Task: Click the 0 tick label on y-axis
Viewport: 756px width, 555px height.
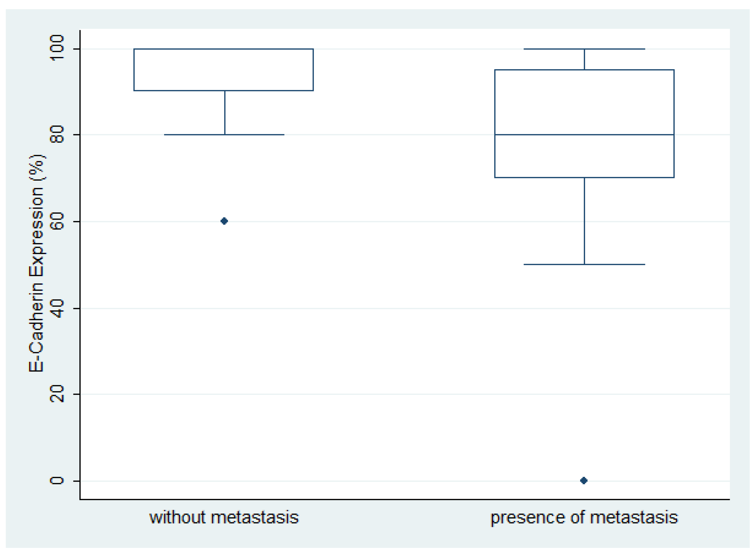Action: click(x=56, y=481)
